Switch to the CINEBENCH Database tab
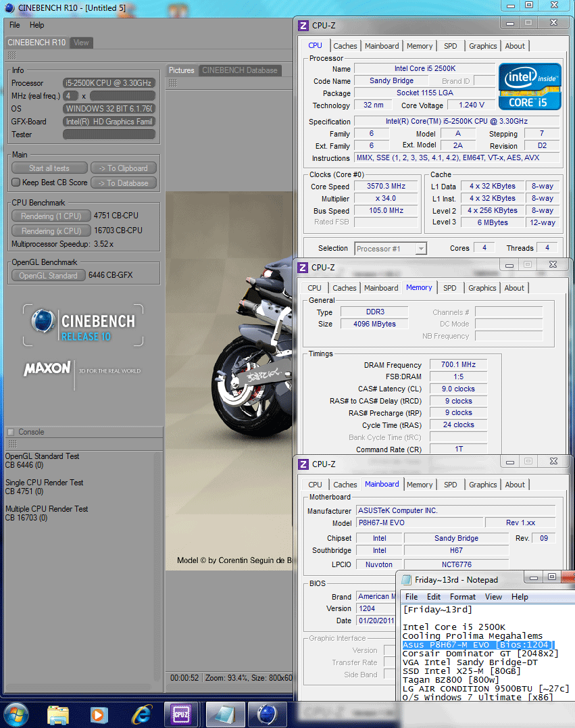The height and width of the screenshot is (728, 575). [239, 70]
